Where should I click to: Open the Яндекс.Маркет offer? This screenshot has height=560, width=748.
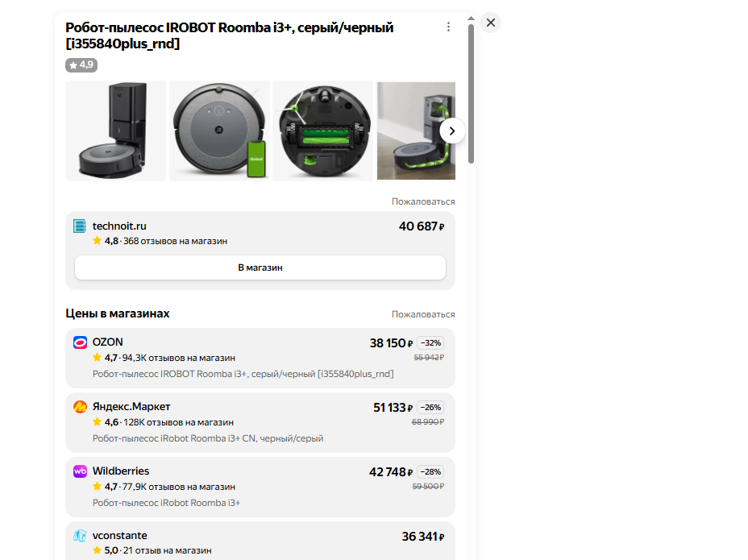click(x=260, y=423)
